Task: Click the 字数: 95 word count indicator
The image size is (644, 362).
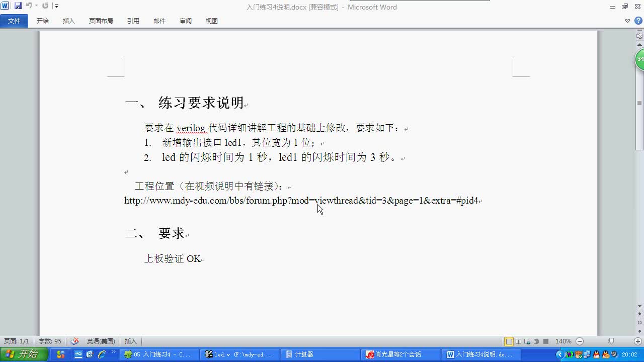Action: click(x=50, y=341)
